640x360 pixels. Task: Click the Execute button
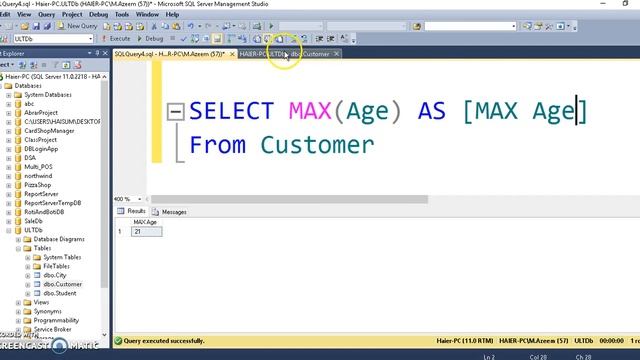click(116, 39)
